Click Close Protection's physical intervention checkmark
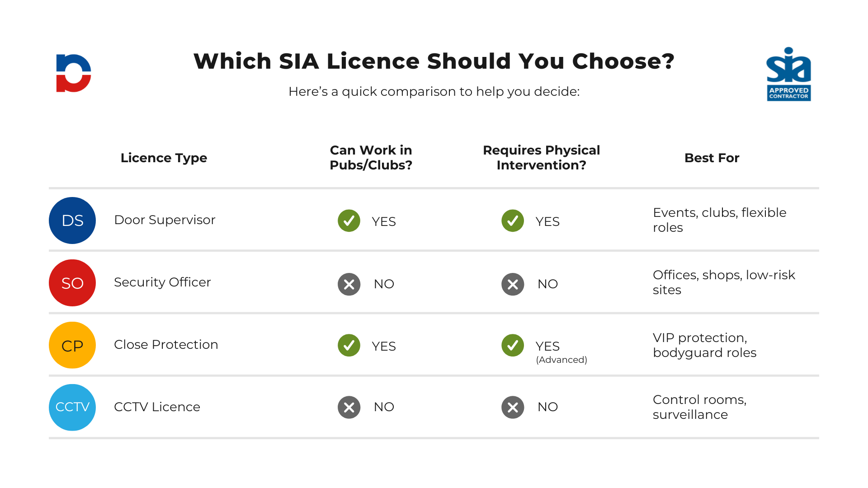 [513, 346]
